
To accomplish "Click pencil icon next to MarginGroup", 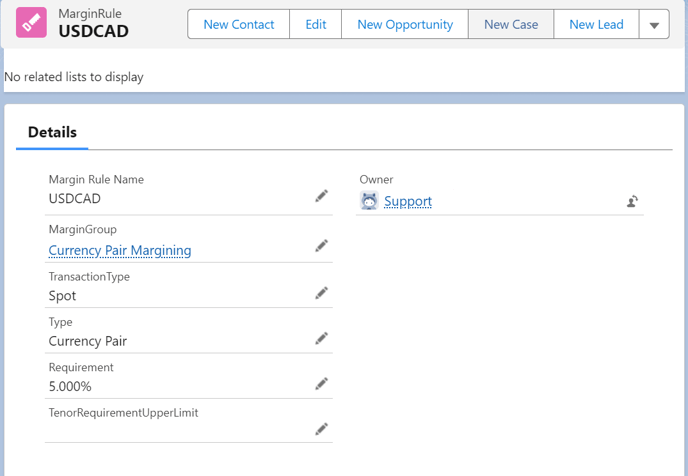I will pos(321,246).
